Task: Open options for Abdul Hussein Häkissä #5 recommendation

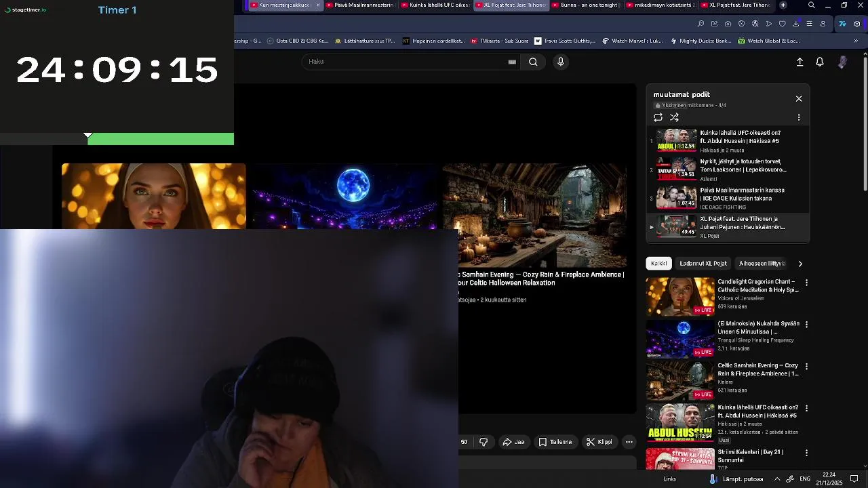Action: click(806, 408)
